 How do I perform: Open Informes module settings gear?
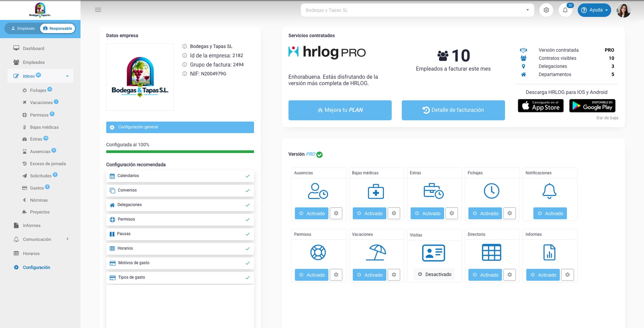pyautogui.click(x=567, y=275)
